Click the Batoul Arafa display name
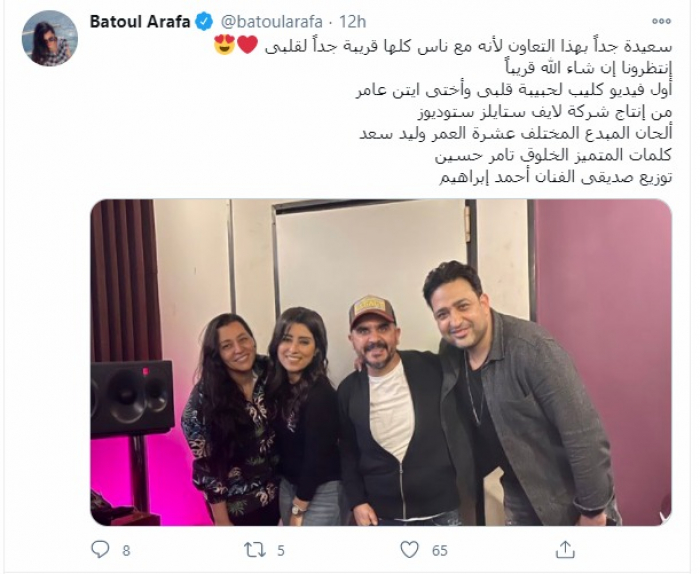This screenshot has height=574, width=700. coord(140,21)
